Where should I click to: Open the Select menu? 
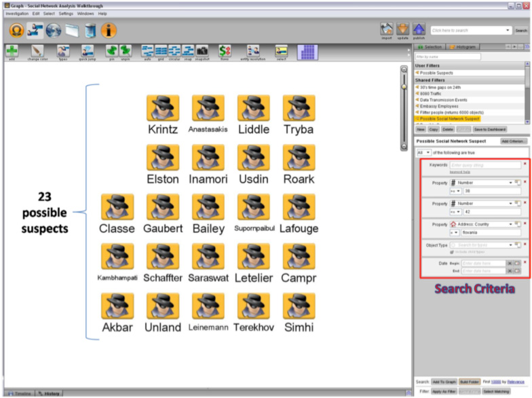49,14
